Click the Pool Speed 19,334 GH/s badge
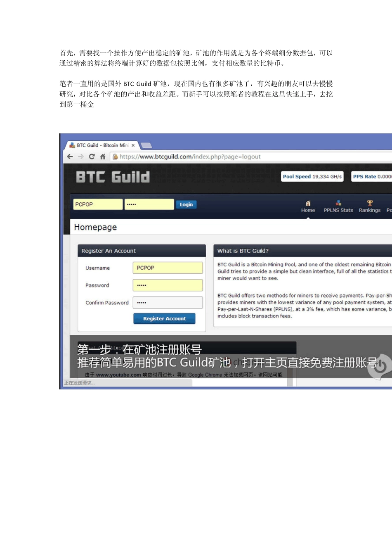The image size is (392, 555). coord(312,176)
